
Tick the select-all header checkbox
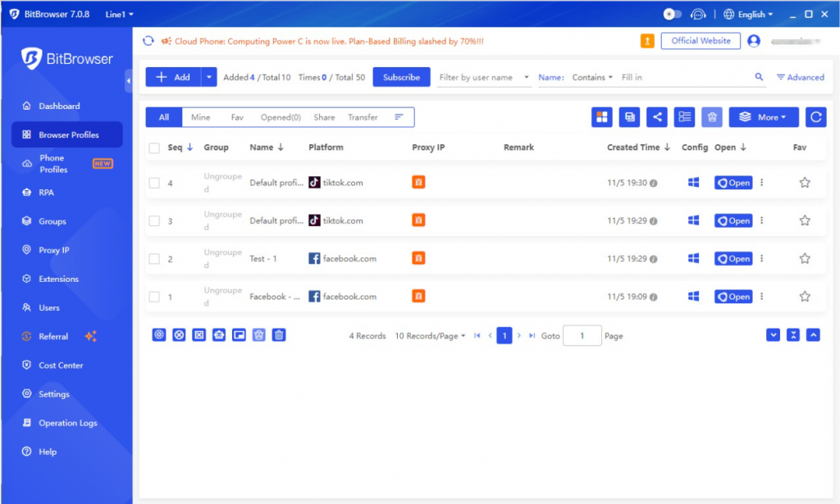[154, 148]
